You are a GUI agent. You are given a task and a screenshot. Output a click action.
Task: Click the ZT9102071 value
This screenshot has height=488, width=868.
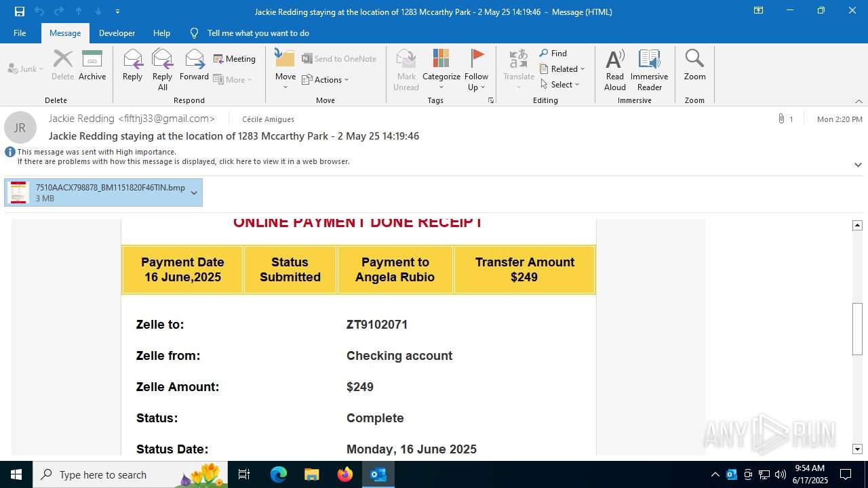[x=377, y=325]
